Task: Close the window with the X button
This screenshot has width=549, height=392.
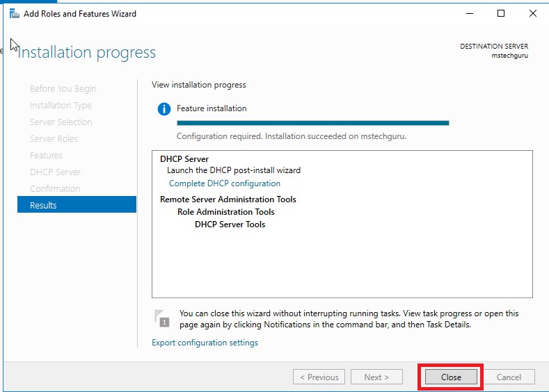Action: pyautogui.click(x=532, y=14)
